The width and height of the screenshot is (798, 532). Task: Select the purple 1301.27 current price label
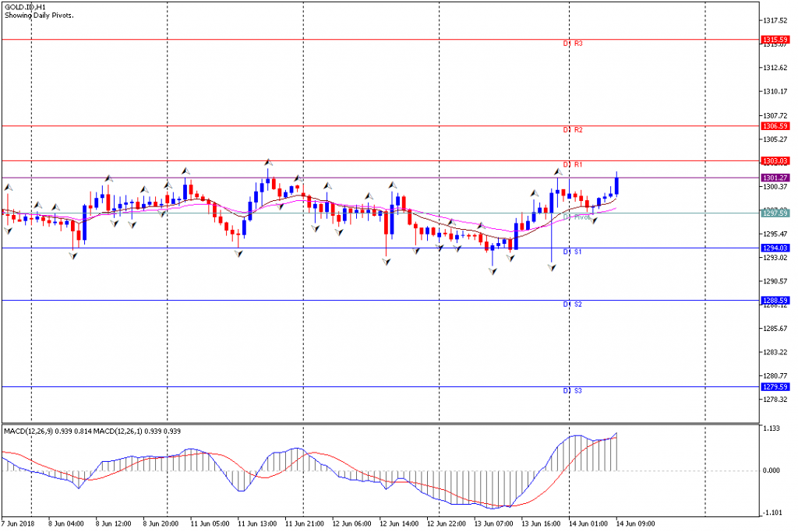775,178
